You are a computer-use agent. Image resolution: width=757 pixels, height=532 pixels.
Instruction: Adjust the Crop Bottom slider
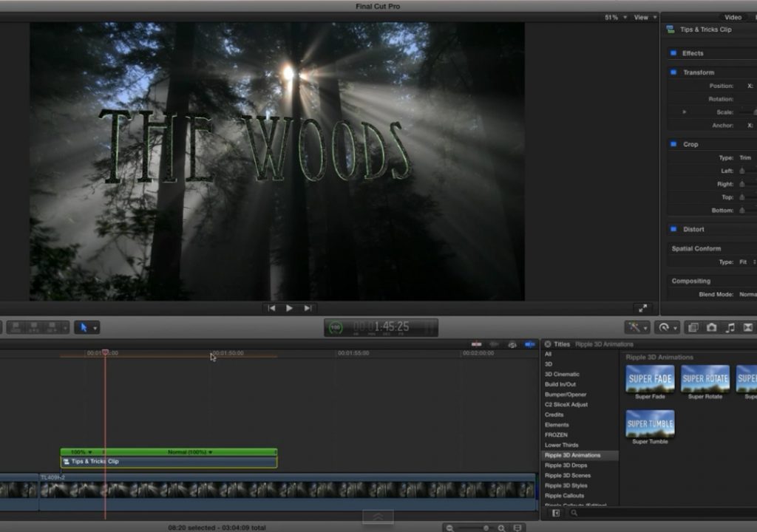(742, 211)
